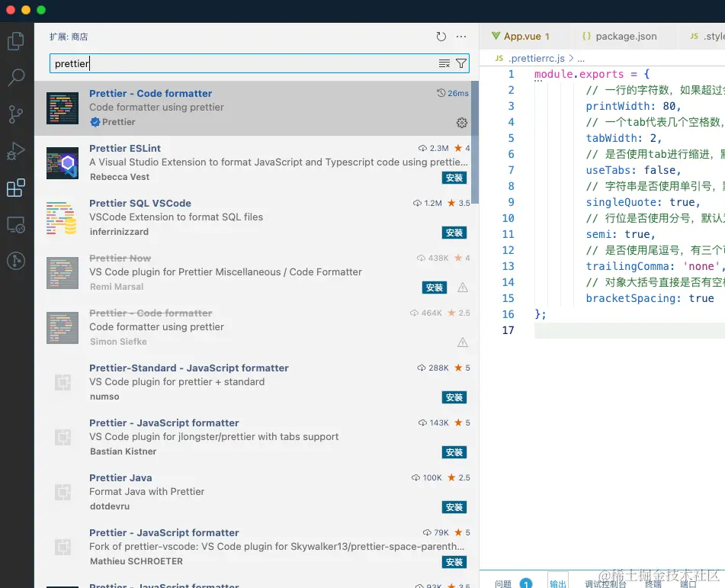Click the printWidth: 80 code line
Viewport: 725px width, 588px height.
pos(633,106)
